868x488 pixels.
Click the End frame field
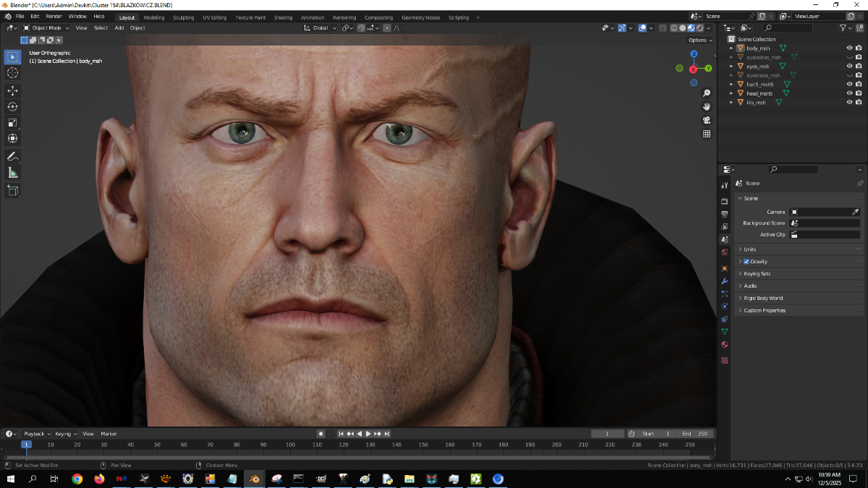coord(696,434)
